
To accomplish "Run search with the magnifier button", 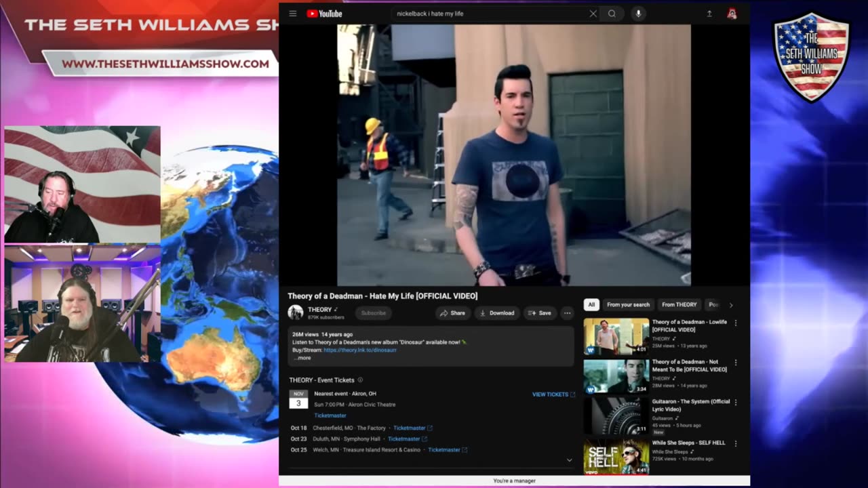I will (612, 14).
